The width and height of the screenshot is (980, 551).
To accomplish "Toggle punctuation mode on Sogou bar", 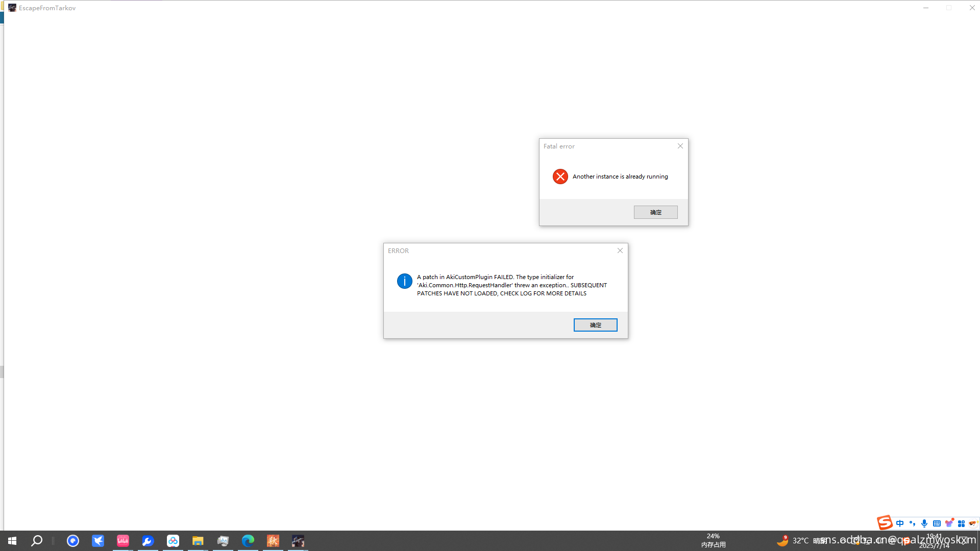I will (x=912, y=523).
